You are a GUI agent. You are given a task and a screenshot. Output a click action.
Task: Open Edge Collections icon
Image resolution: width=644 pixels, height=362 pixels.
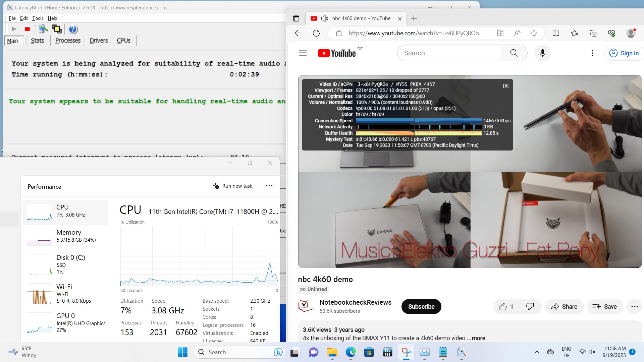coord(593,33)
